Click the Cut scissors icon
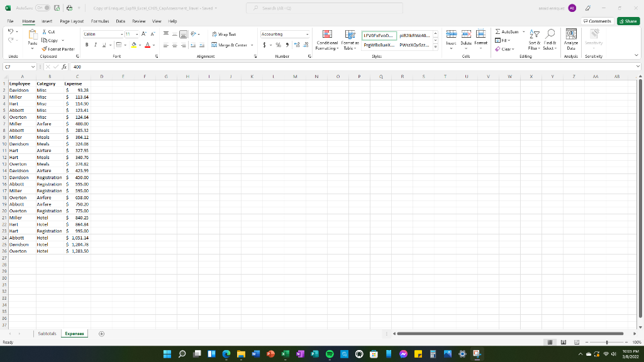This screenshot has height=362, width=644. [x=45, y=31]
